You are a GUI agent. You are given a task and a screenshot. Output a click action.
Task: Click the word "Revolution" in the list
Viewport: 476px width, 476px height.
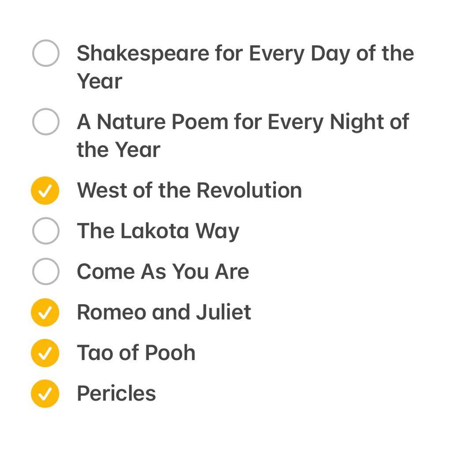249,190
